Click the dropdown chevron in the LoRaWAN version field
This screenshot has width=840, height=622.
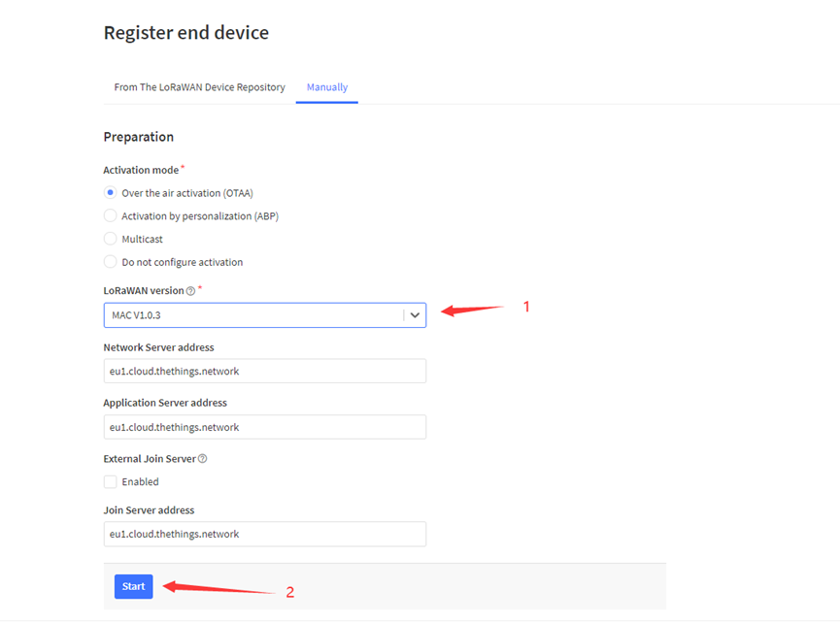coord(415,315)
